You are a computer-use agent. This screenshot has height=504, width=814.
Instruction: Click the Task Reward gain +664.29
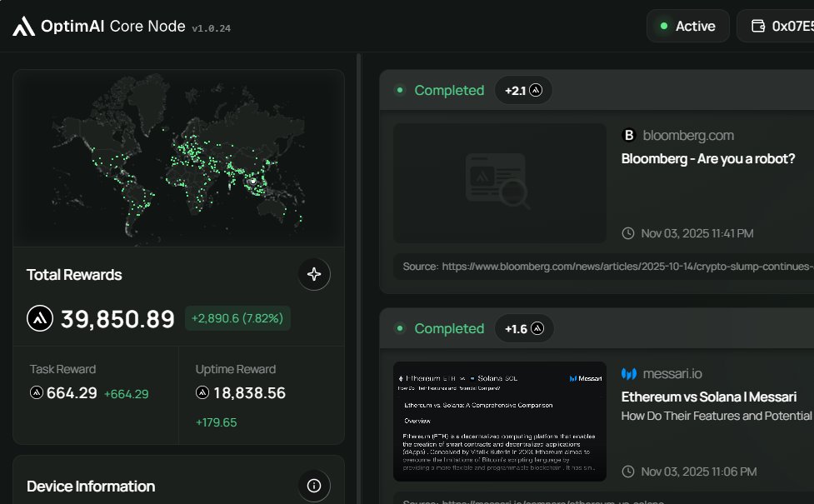[x=126, y=394]
